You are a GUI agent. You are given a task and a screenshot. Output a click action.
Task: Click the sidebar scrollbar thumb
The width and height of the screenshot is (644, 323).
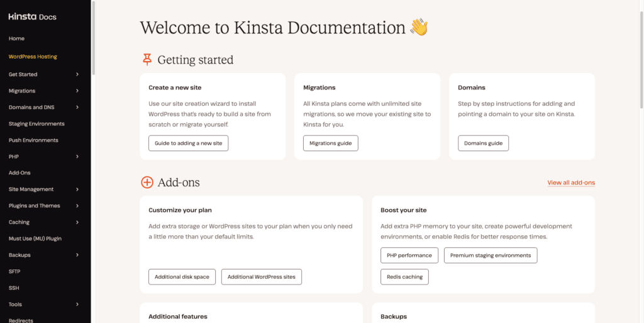[93, 38]
